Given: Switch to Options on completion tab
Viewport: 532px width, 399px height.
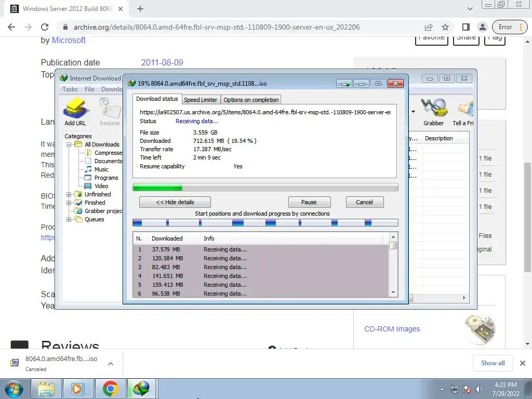Looking at the screenshot, I should point(251,100).
